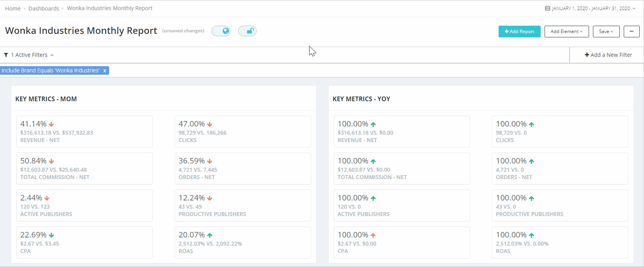Click up arrow on YOY Orders - Net card
The height and width of the screenshot is (267, 644).
[x=531, y=161]
